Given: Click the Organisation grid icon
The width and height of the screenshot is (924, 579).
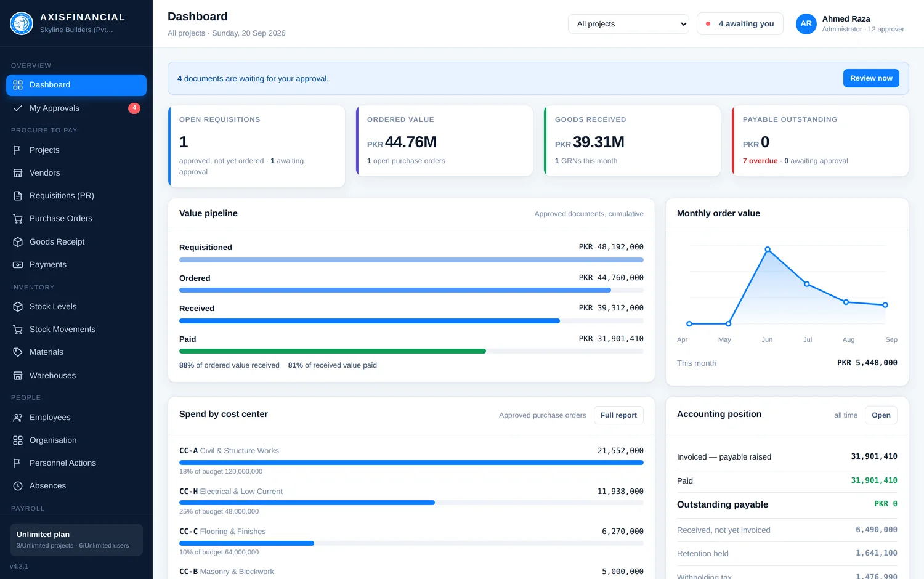Looking at the screenshot, I should pyautogui.click(x=18, y=440).
